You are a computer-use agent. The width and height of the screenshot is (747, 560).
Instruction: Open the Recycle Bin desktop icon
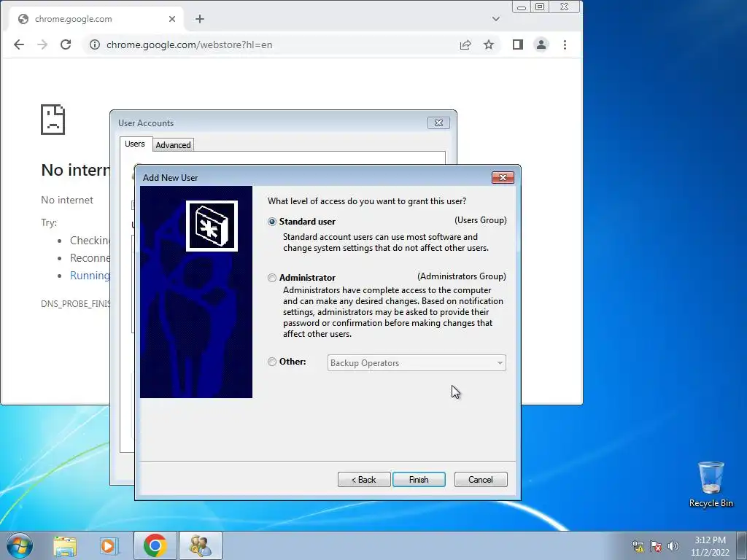(x=711, y=485)
